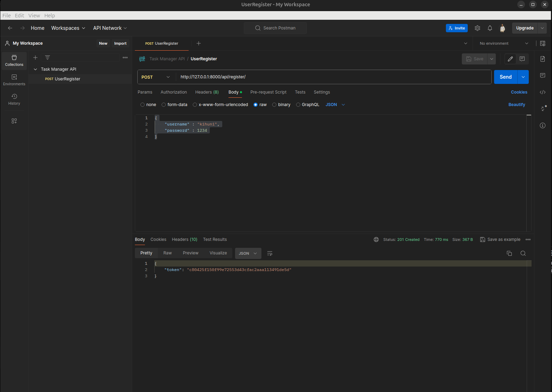Screen dimensions: 552x392
Task: Click the request URL field
Action: click(x=334, y=77)
